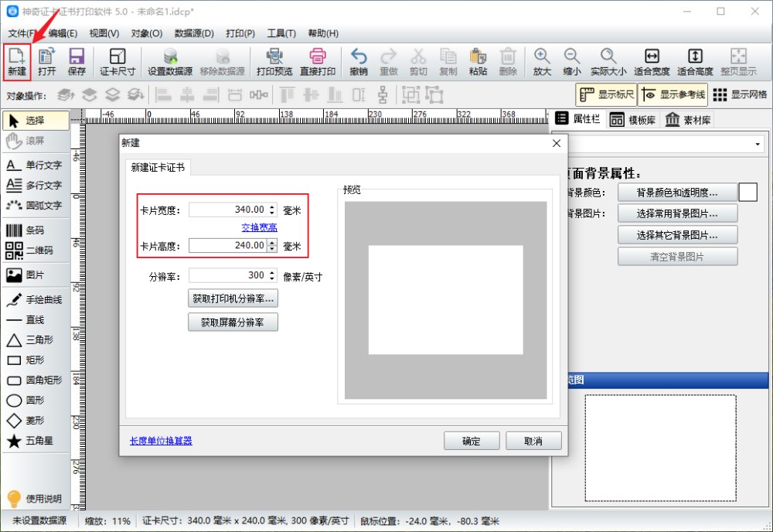Click the 设置数据源 data source icon
Image resolution: width=773 pixels, height=532 pixels.
(x=170, y=62)
